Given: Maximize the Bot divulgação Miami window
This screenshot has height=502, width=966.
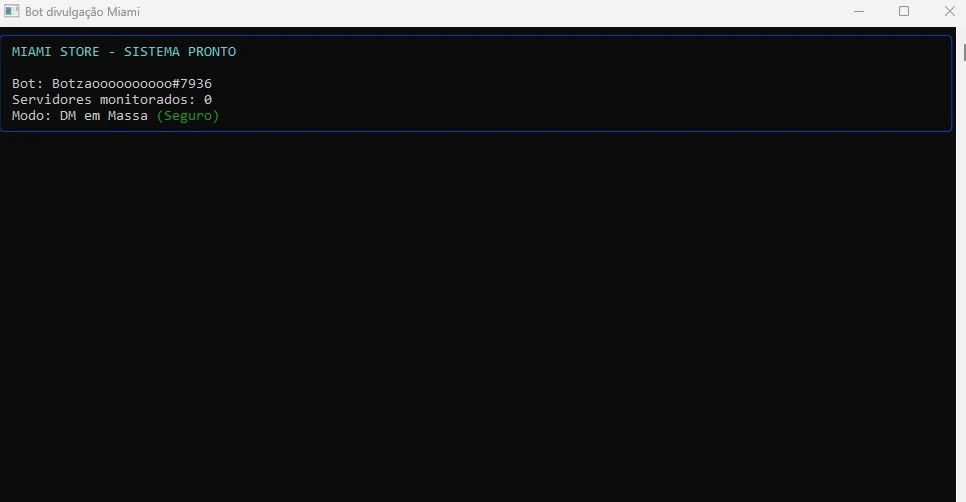Looking at the screenshot, I should coord(904,11).
